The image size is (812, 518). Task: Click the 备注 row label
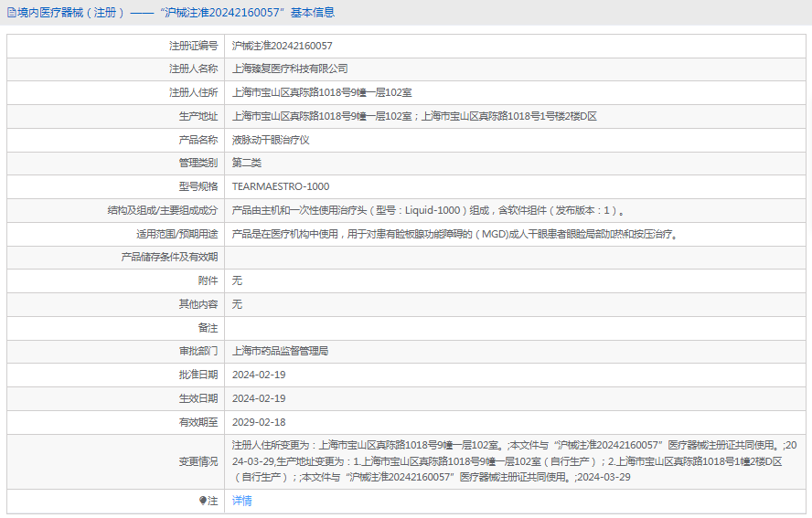[208, 328]
